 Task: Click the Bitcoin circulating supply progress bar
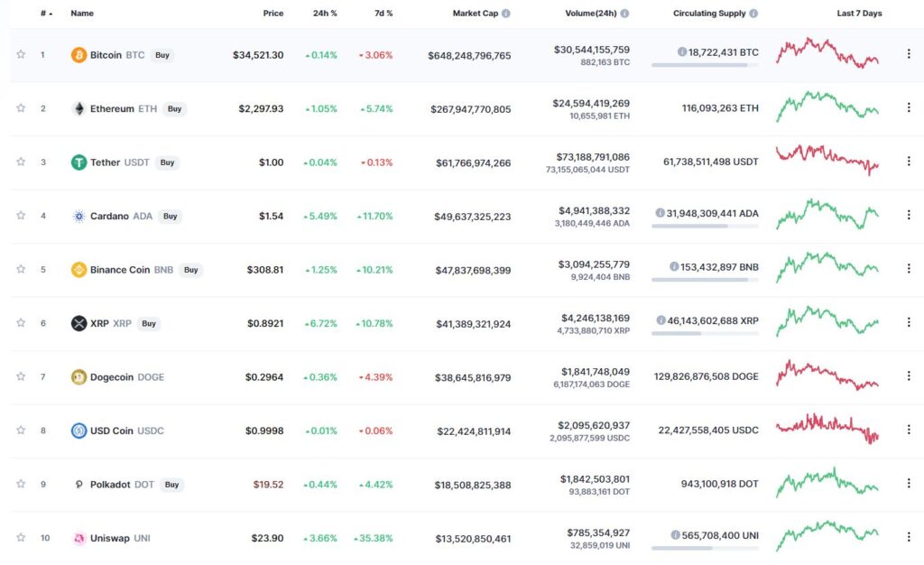(705, 65)
